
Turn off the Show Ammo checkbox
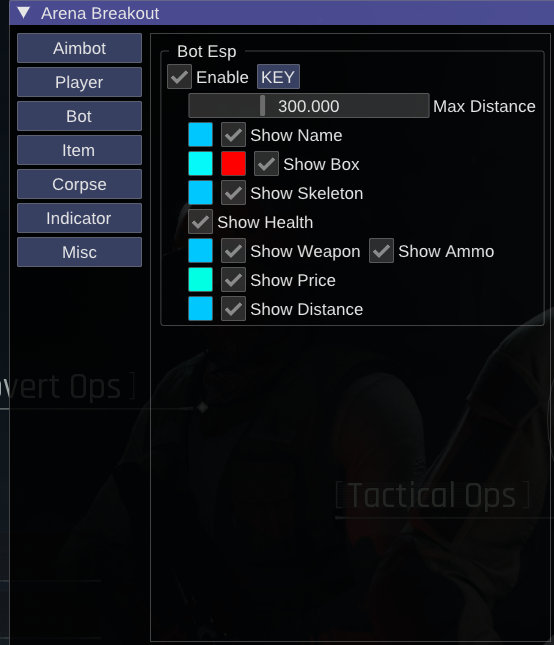381,251
